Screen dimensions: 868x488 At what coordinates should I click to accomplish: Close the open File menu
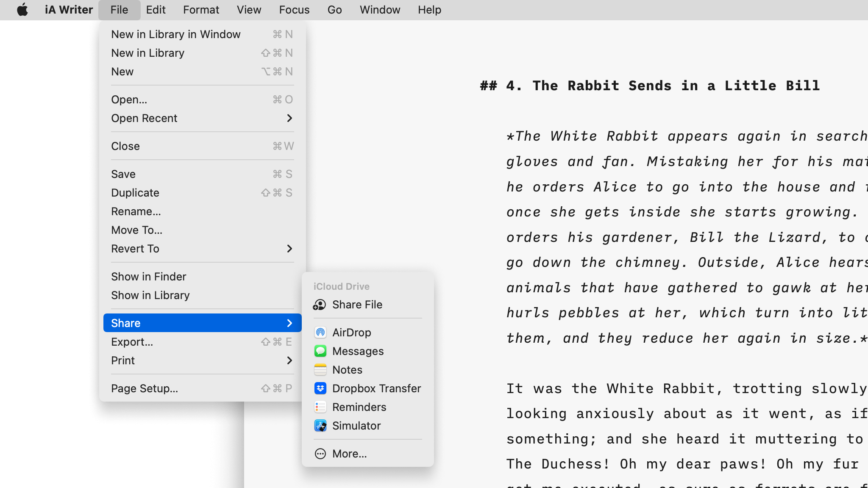click(x=119, y=10)
